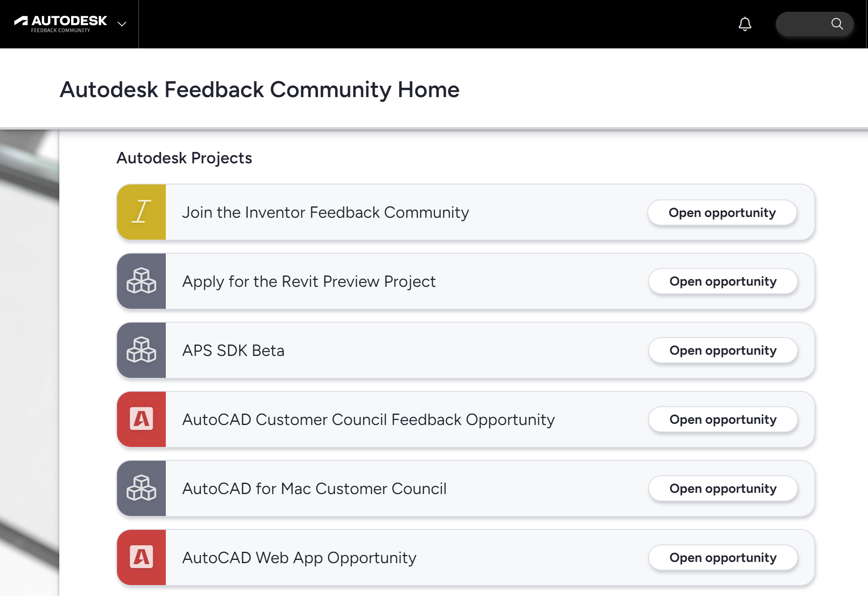Click the notifications bell icon
The height and width of the screenshot is (605, 868).
(744, 24)
